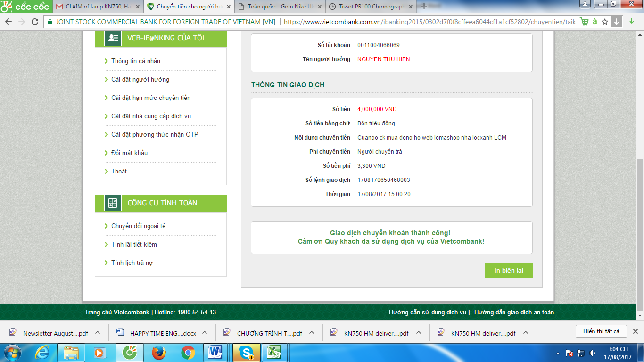This screenshot has height=362, width=644.
Task: Open Skype from the taskbar
Action: (x=246, y=353)
